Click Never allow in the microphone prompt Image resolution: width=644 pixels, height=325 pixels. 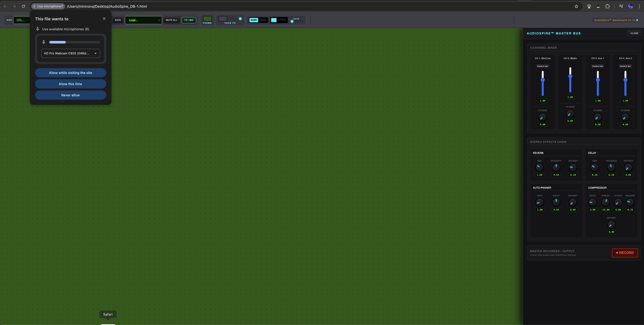[x=70, y=95]
